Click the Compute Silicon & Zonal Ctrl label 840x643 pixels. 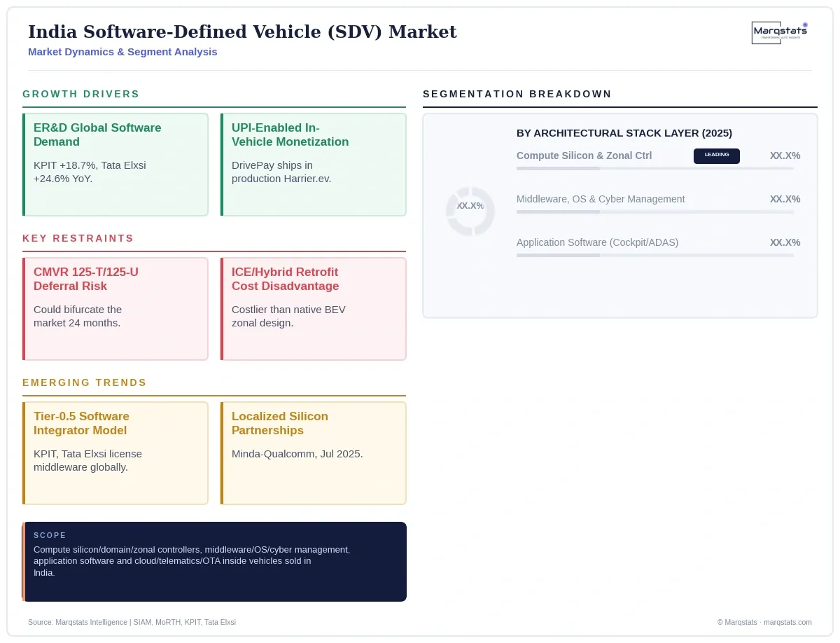click(584, 155)
